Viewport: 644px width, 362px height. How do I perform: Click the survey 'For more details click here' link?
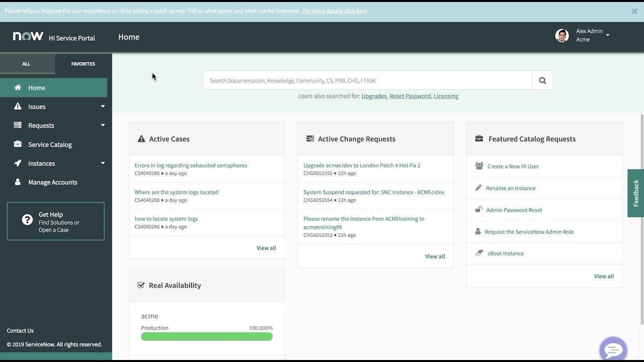click(x=335, y=11)
